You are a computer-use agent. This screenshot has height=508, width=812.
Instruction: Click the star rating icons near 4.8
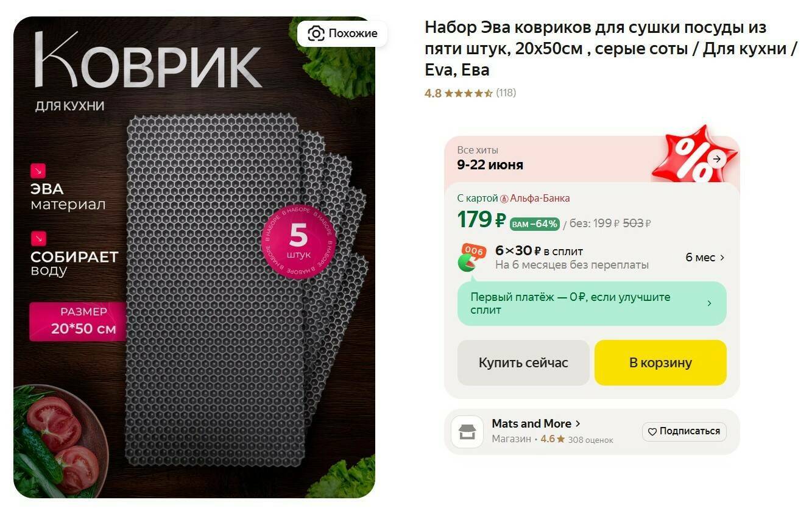468,93
